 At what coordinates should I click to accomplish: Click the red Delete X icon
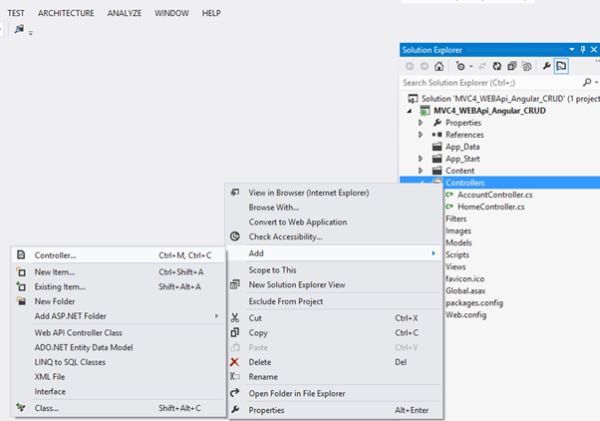[235, 362]
